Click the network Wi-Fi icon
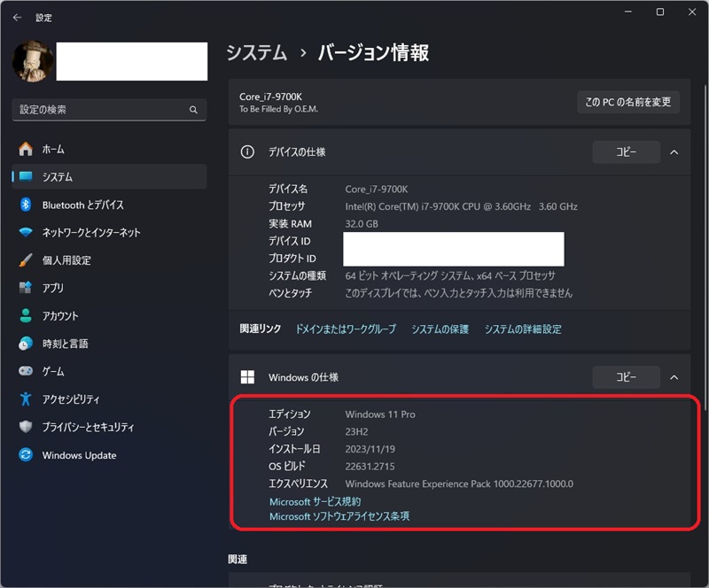Screen dimensions: 709x588 (26, 232)
